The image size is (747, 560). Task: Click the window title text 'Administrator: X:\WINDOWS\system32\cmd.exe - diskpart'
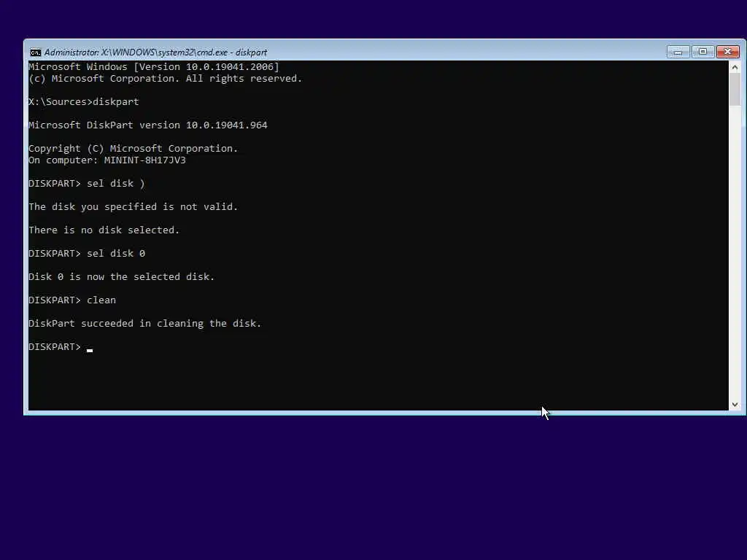click(155, 52)
